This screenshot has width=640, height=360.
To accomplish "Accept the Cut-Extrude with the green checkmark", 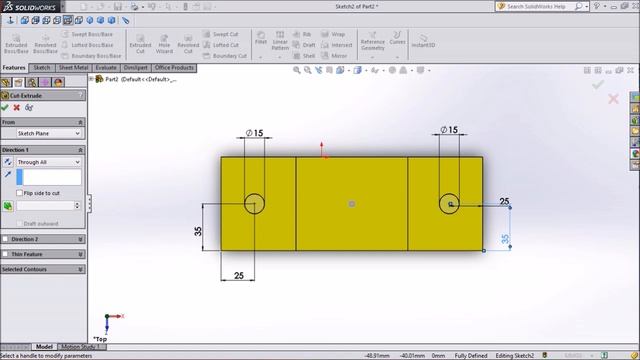I will (5, 108).
